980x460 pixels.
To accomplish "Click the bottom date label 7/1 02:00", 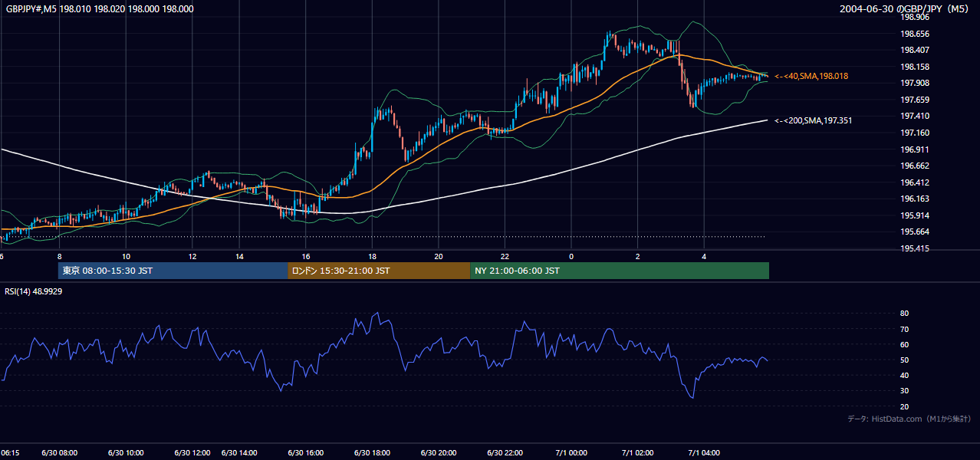I will [638, 452].
